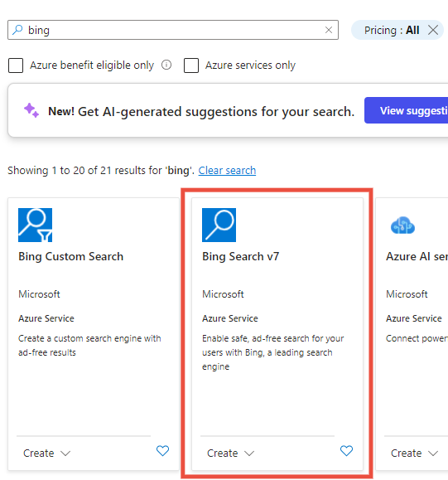Expand Create dropdown on Bing Custom Search card
Image resolution: width=448 pixels, height=480 pixels.
(x=47, y=453)
